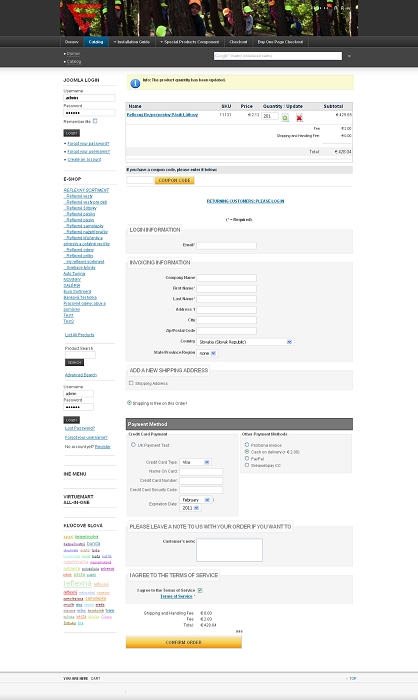Click the Last Name input field
This screenshot has width=418, height=700.
(x=226, y=299)
